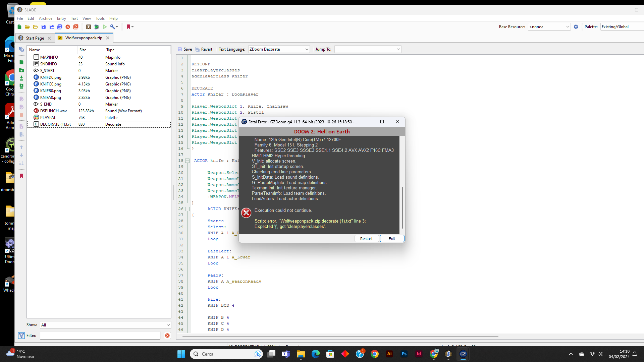Screen dimensions: 644x362
Task: Open the Base Resource dropdown
Action: [549, 27]
